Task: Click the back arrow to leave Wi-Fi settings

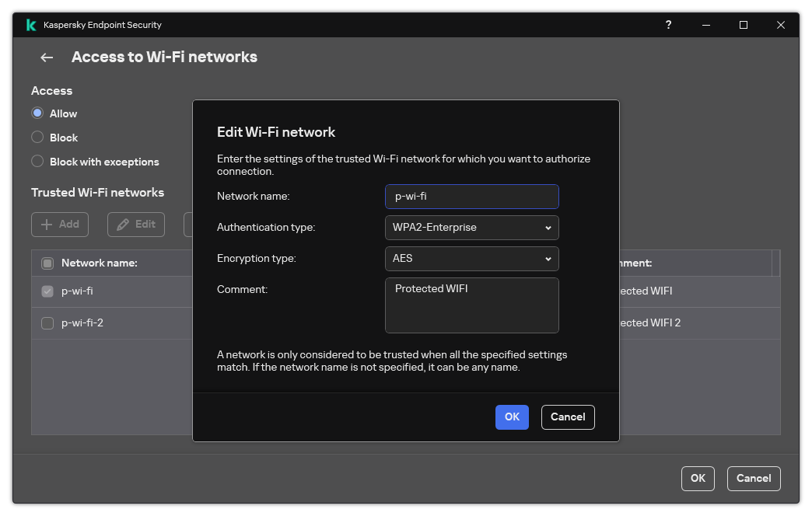Action: point(46,57)
